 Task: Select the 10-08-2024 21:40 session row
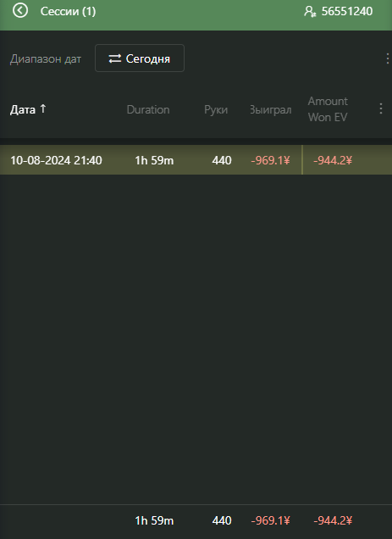196,160
